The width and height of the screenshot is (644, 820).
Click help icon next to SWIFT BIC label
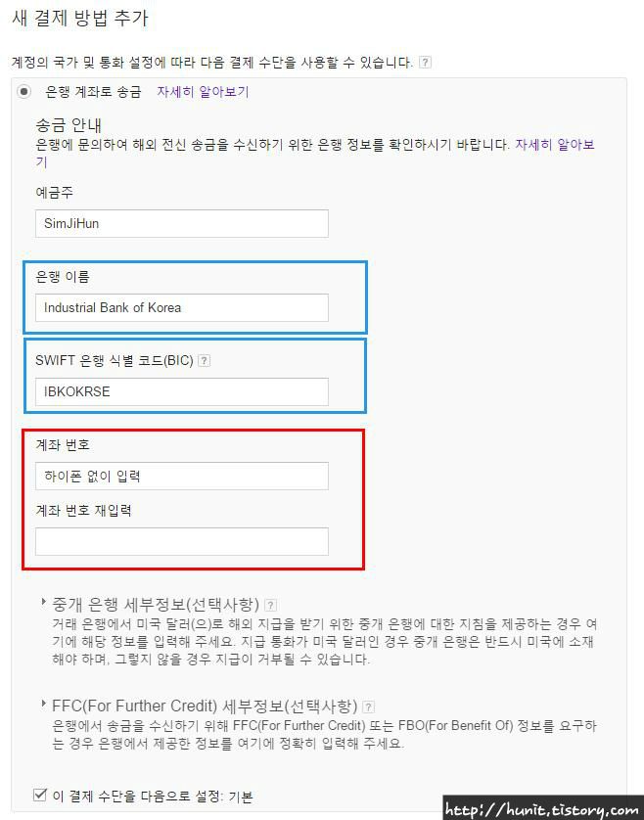pyautogui.click(x=205, y=360)
